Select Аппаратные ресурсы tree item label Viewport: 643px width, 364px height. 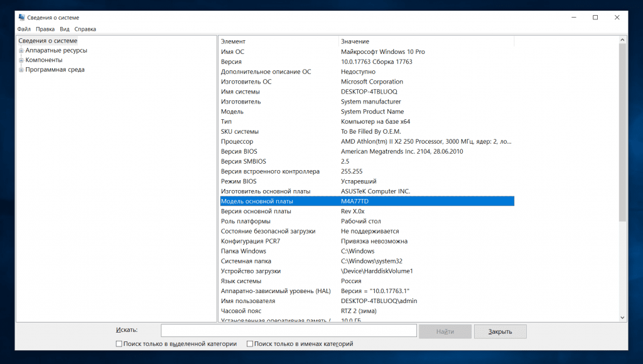(56, 50)
